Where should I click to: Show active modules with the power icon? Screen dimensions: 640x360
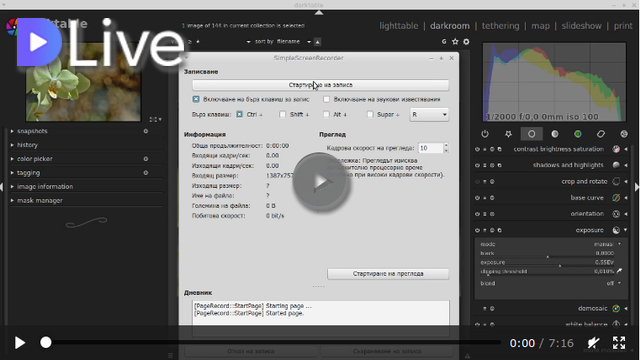point(485,134)
